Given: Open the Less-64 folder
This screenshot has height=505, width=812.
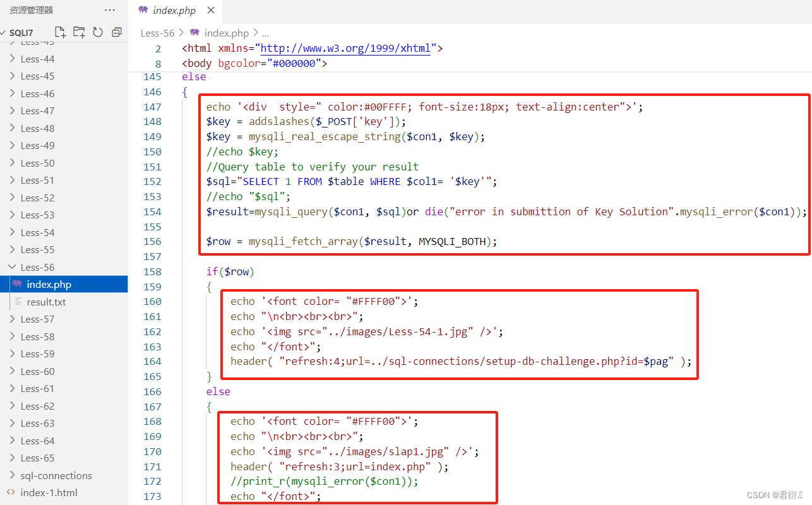Looking at the screenshot, I should 64,441.
